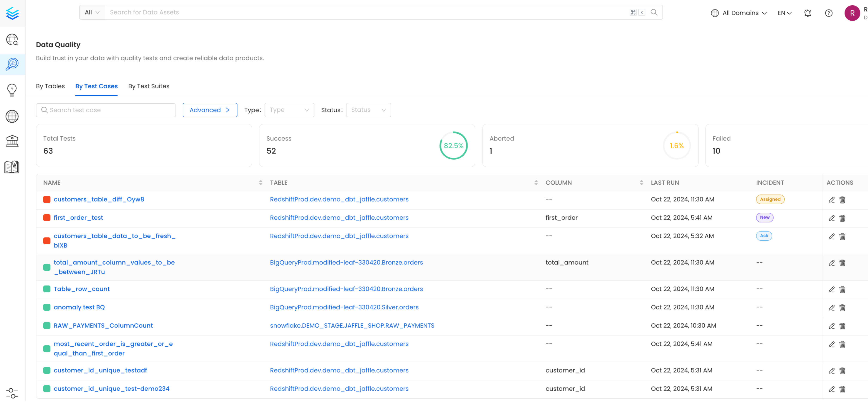Click the Advanced filter button
Screen dimensions: 868x417
point(209,110)
